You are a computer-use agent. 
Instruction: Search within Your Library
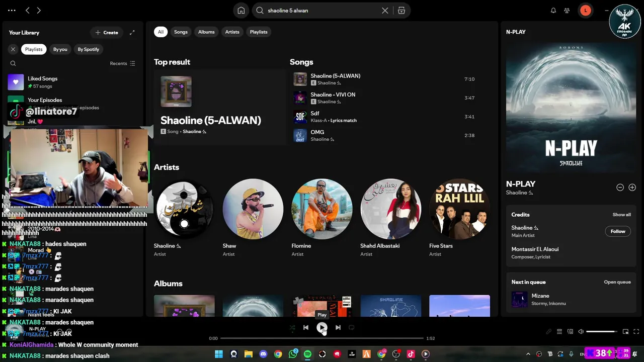[13, 63]
